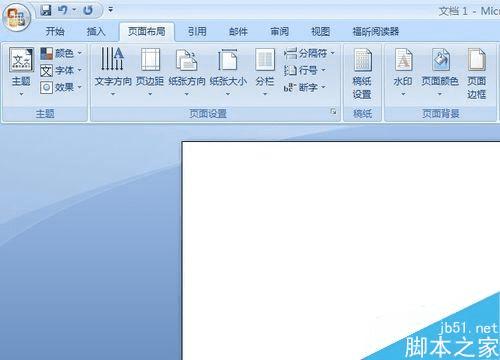
Task: Save the document from quick access toolbar
Action: click(46, 10)
